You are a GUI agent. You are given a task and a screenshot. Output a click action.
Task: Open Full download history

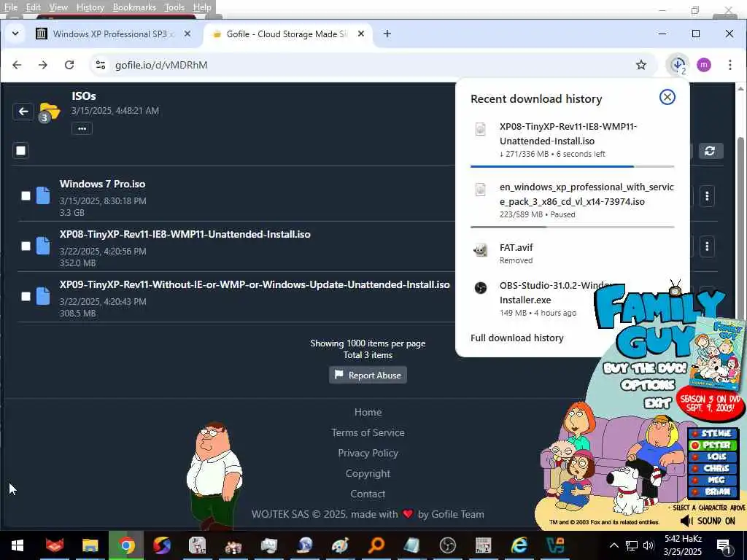pyautogui.click(x=517, y=338)
